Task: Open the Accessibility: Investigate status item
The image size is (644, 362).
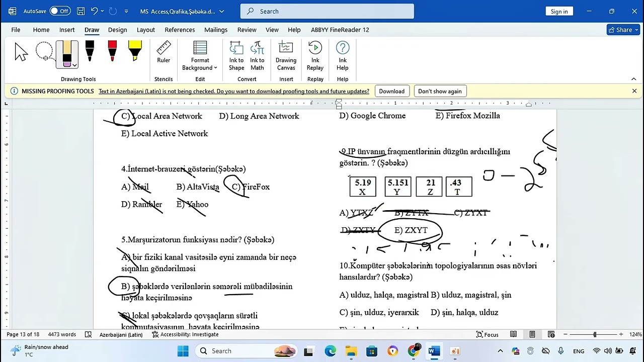Action: click(185, 334)
